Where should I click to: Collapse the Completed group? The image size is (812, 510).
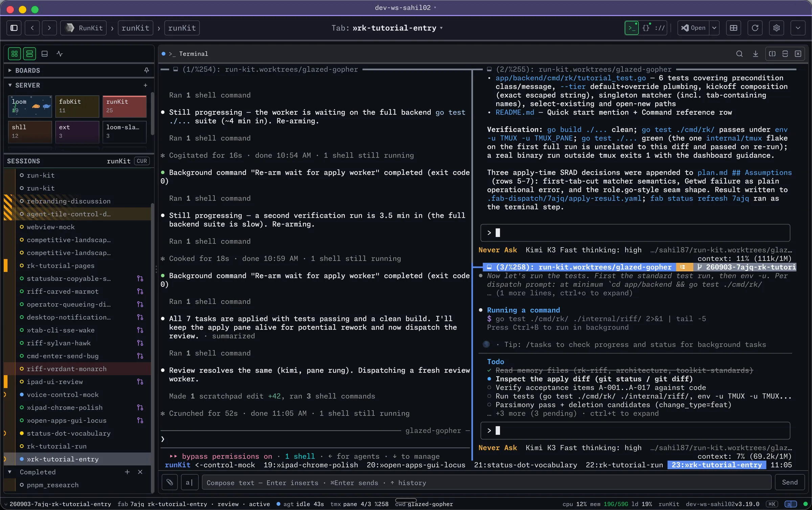pos(9,472)
